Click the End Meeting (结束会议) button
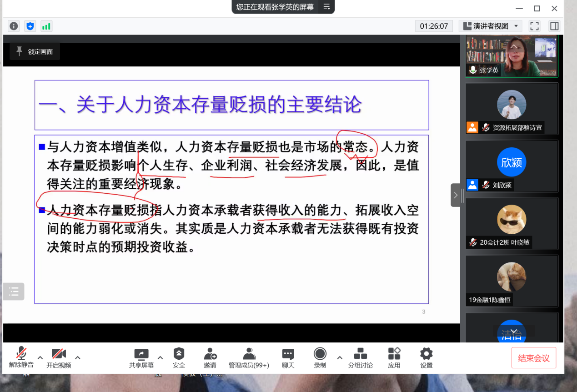The height and width of the screenshot is (392, 577). 534,358
